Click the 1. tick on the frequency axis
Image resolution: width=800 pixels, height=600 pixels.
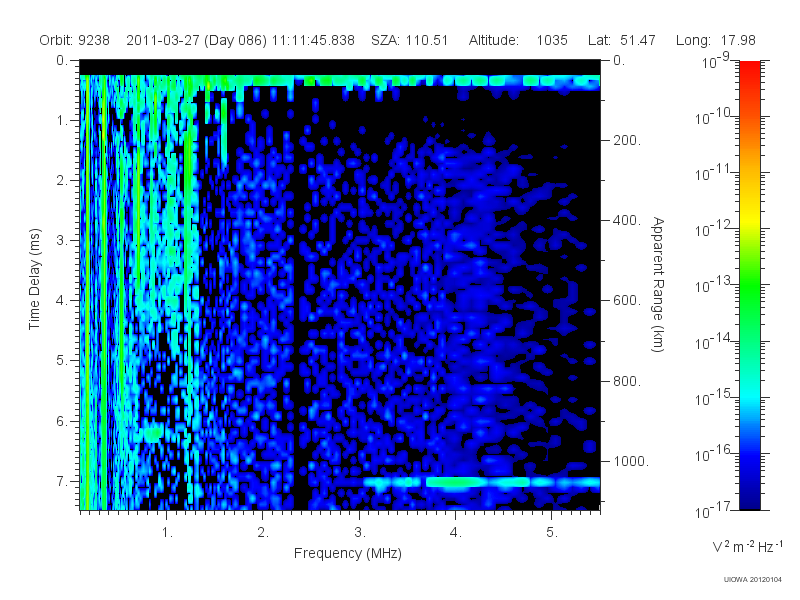point(167,533)
